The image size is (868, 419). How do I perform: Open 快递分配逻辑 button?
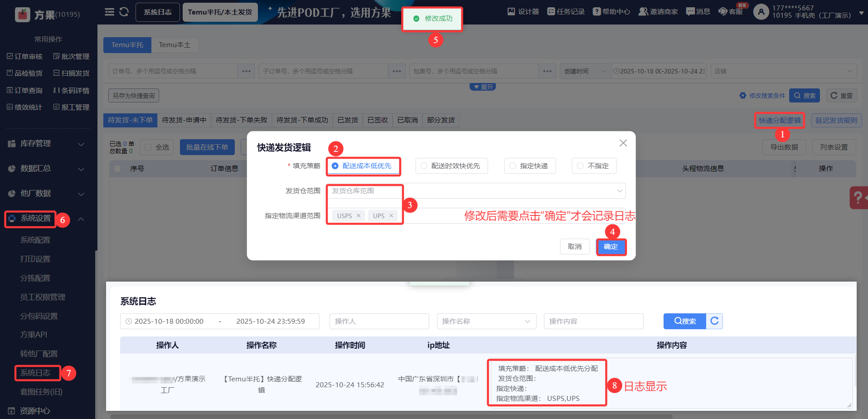(780, 121)
